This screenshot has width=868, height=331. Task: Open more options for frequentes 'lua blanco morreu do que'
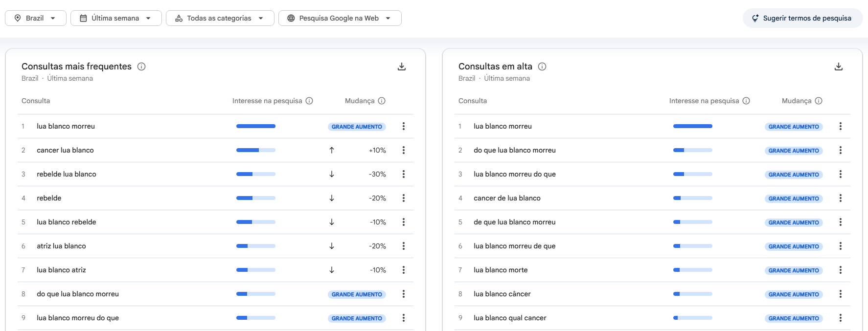(404, 318)
